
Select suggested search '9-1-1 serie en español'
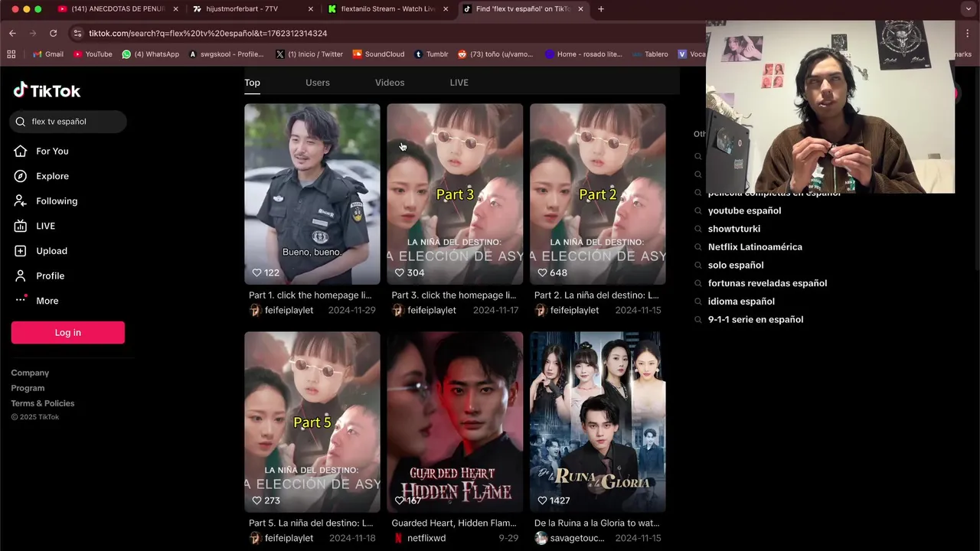[756, 319]
